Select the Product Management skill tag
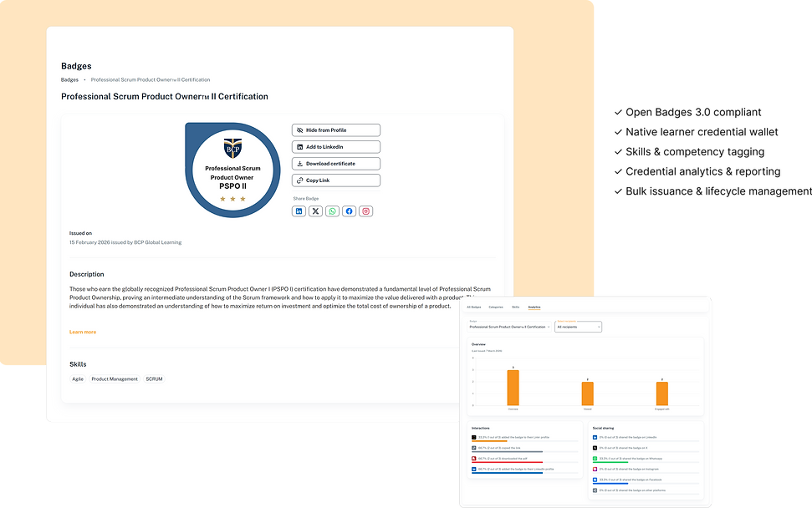 115,379
